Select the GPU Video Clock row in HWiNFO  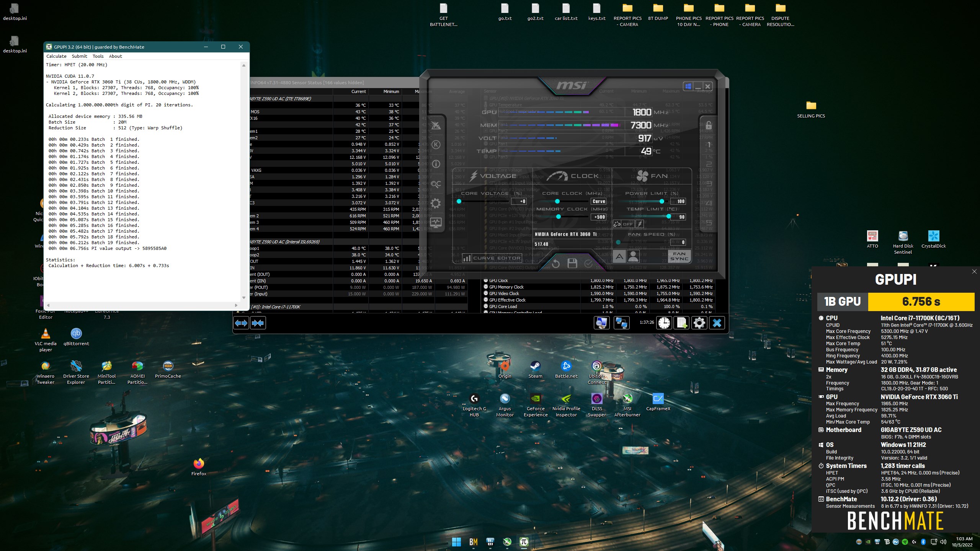click(x=598, y=293)
